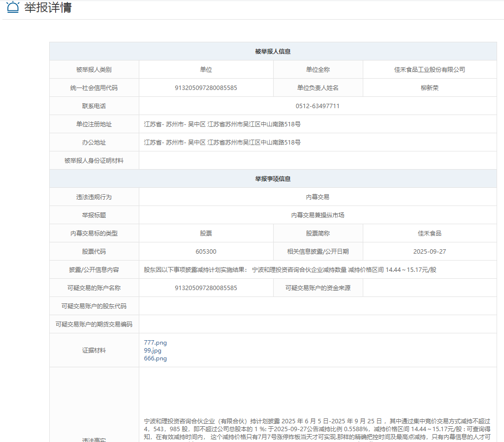Image resolution: width=504 pixels, height=442 pixels.
Task: Select the 被举报人信息 section header
Action: click(273, 51)
